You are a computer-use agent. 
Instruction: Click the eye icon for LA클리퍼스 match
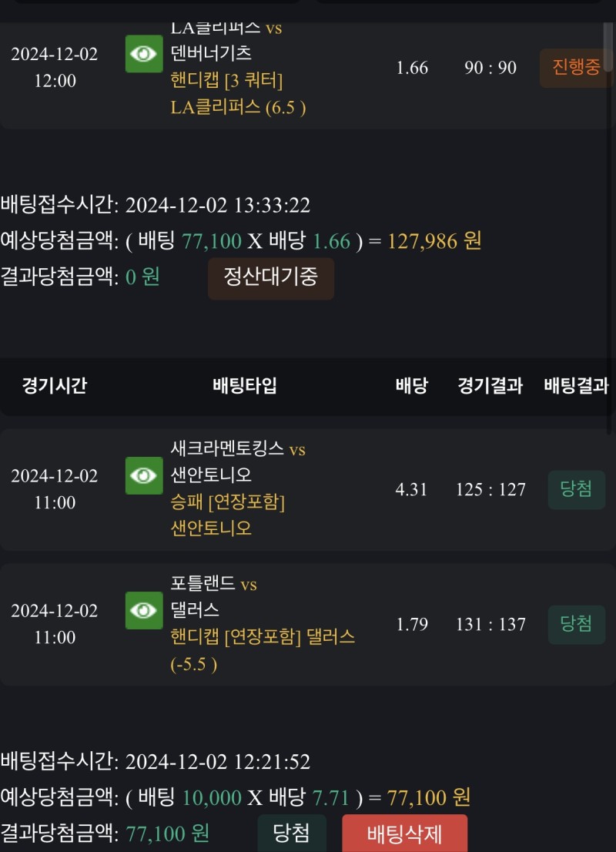[144, 54]
